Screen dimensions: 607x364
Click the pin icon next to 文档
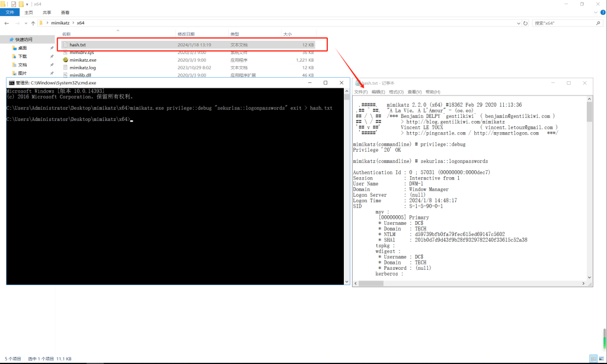[x=52, y=65]
